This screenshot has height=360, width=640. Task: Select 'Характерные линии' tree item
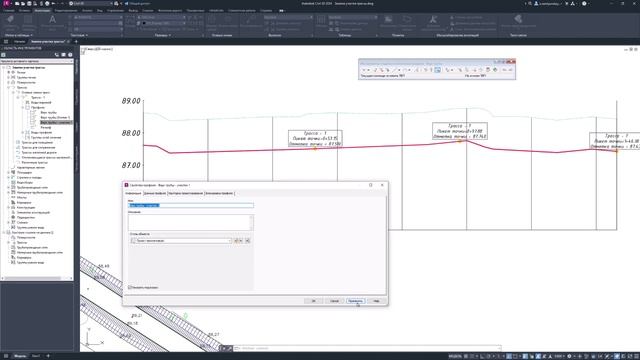[31, 167]
